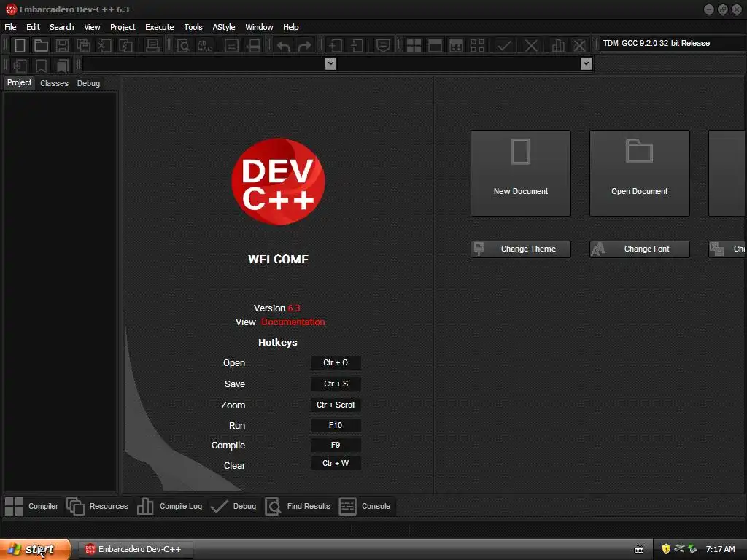Click the Dev-C++ red logo
Viewport: 747px width, 560px height.
click(x=278, y=182)
